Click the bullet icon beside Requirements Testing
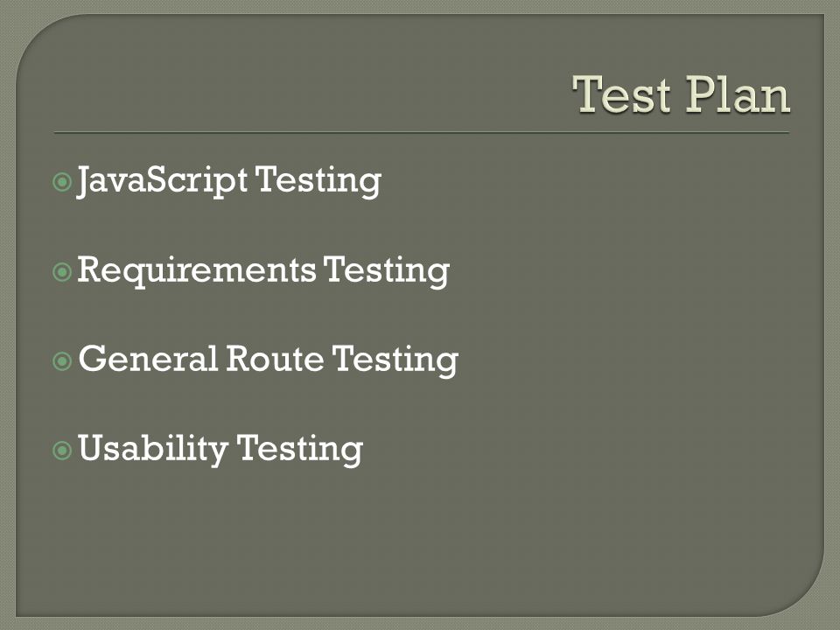 62,272
